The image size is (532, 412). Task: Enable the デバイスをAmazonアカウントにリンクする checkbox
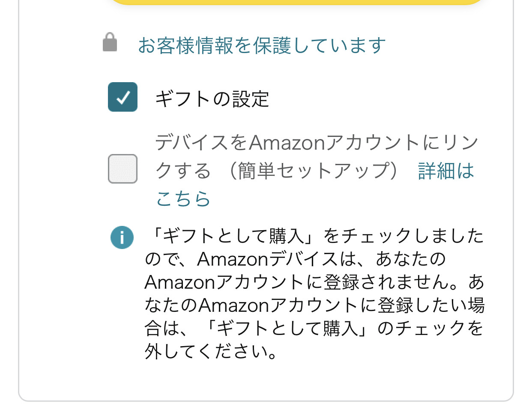click(x=123, y=169)
